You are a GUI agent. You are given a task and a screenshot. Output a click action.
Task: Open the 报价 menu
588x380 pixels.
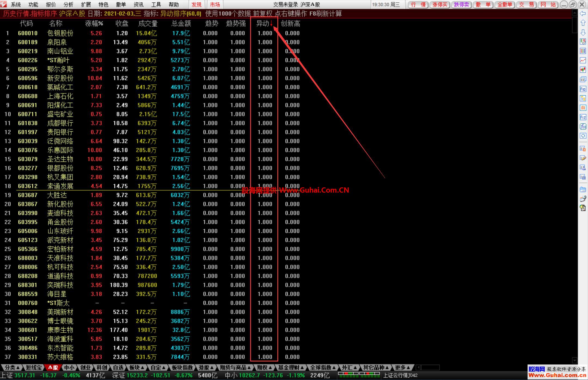point(51,4)
